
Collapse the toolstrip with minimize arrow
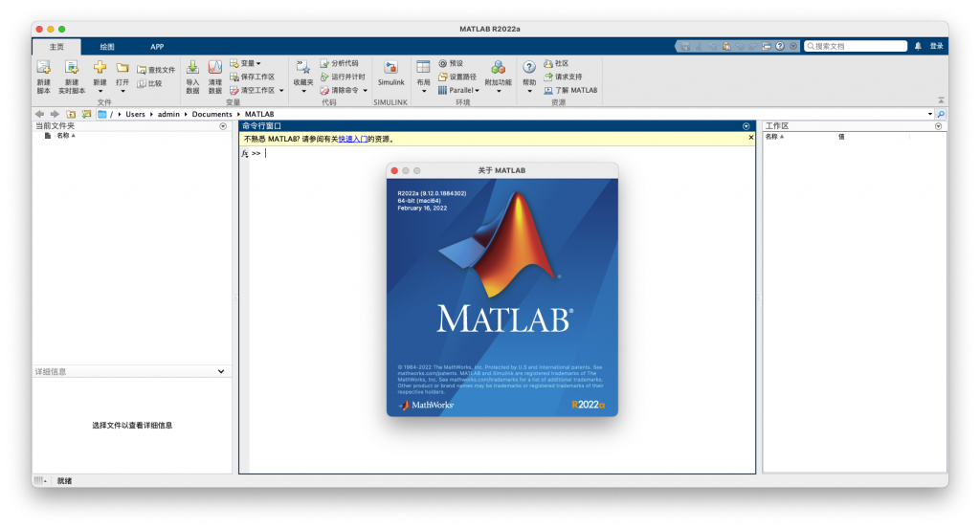tap(941, 99)
